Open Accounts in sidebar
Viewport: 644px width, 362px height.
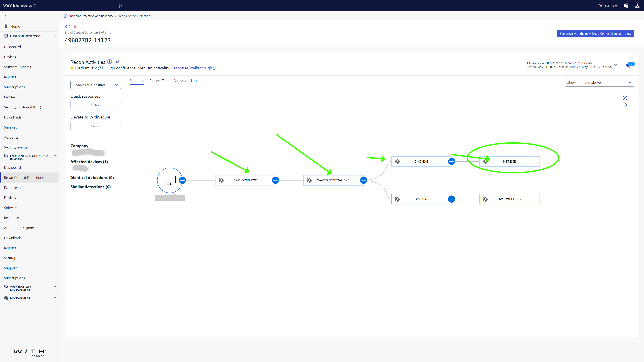(11, 137)
